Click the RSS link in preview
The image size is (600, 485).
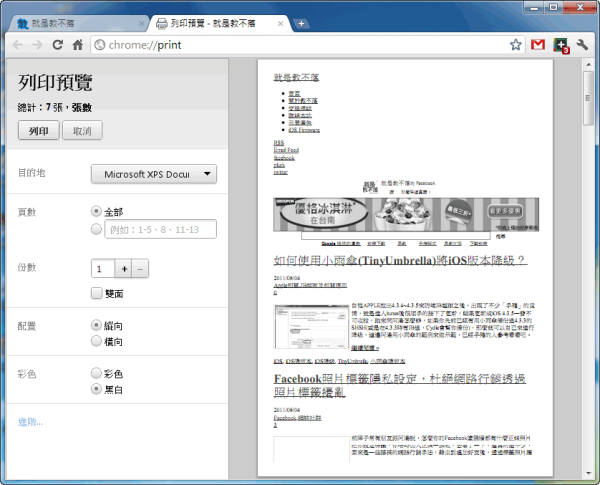point(279,143)
